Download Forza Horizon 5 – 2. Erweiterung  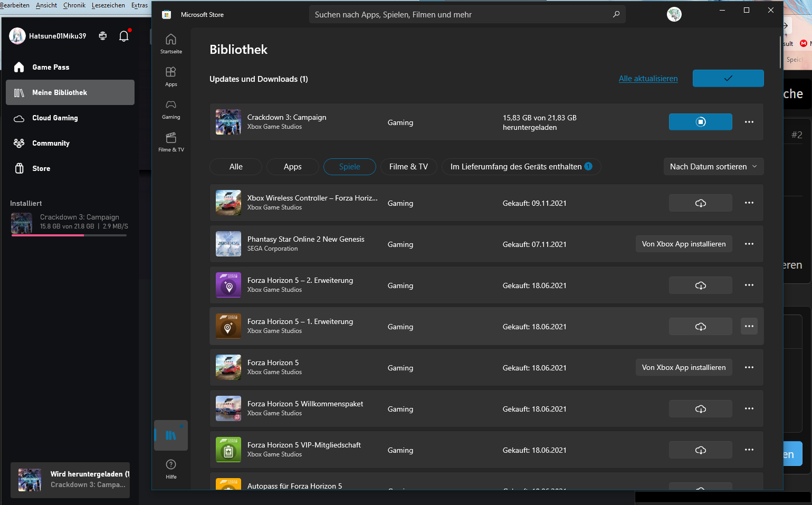click(x=700, y=285)
